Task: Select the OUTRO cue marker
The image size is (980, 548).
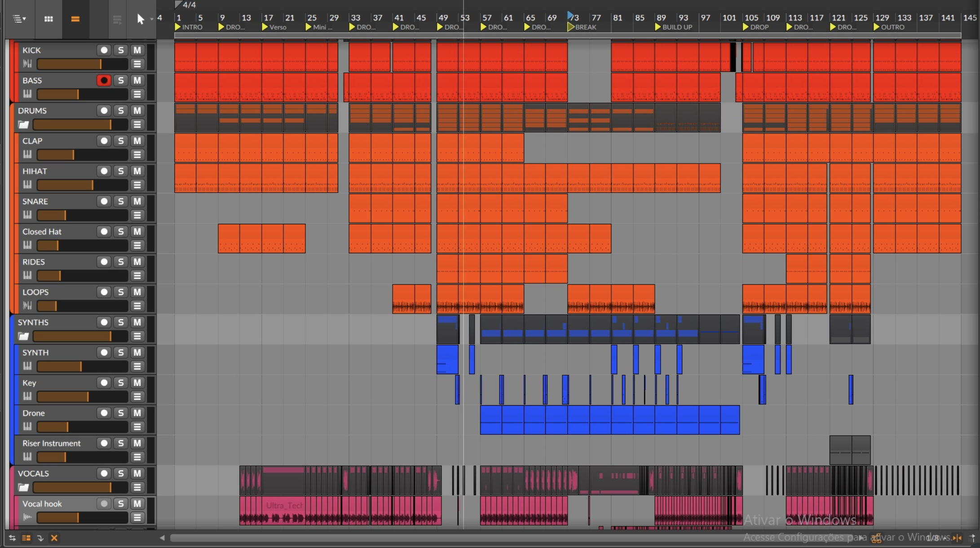Action: pyautogui.click(x=889, y=27)
